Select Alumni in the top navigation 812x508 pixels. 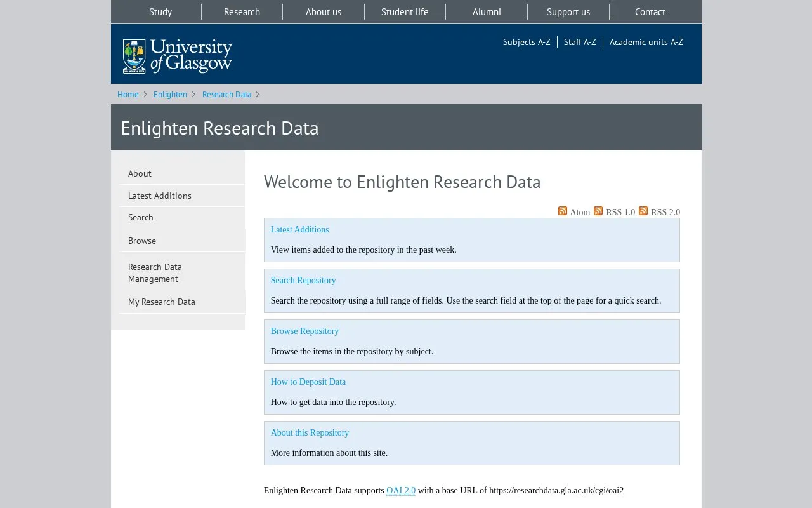(x=487, y=12)
